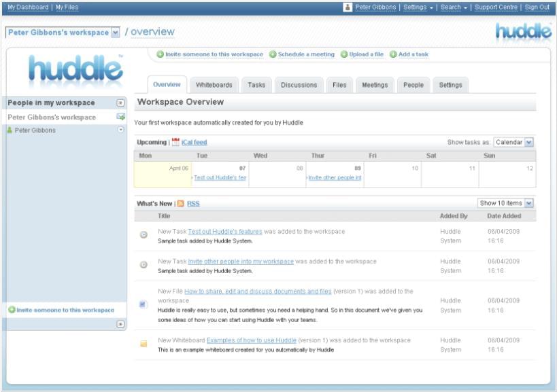Open My Files in top bar
The height and width of the screenshot is (392, 557).
[67, 7]
